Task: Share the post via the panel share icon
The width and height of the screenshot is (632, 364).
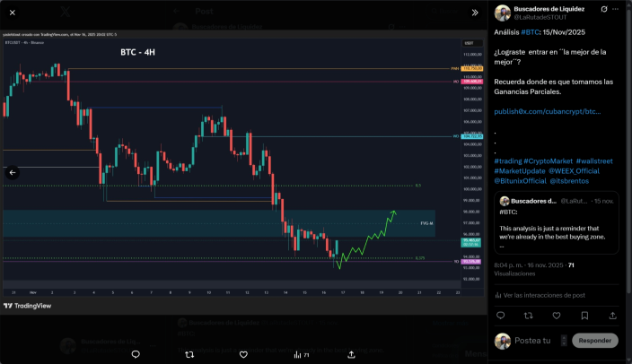Action: 612,316
